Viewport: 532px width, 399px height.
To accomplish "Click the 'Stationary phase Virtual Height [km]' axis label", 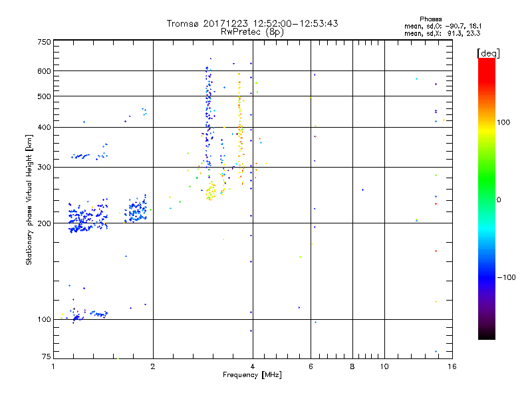I will [29, 199].
